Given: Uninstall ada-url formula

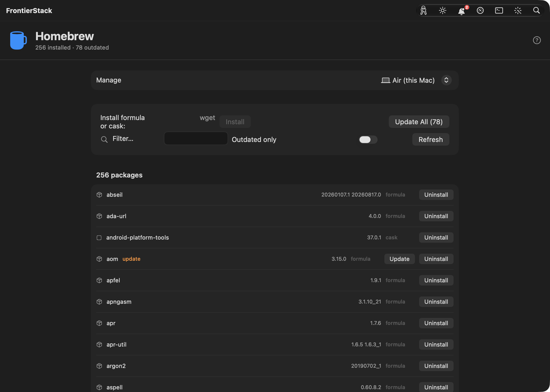Looking at the screenshot, I should 436,216.
